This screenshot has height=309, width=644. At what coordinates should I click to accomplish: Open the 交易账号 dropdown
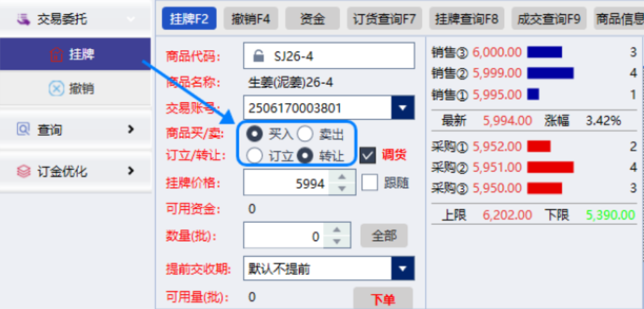(x=403, y=108)
